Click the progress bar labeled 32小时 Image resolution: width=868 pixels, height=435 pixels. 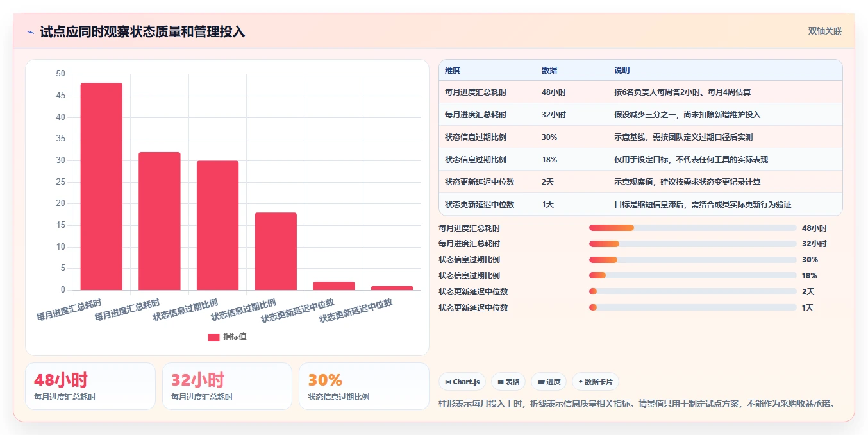click(692, 244)
